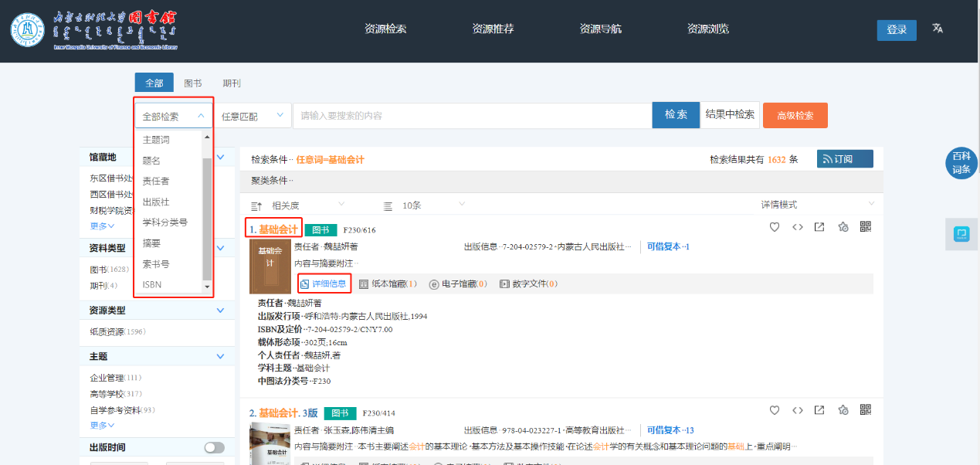Image resolution: width=980 pixels, height=465 pixels.
Task: Click the orange 高级检索 button
Action: pos(795,116)
